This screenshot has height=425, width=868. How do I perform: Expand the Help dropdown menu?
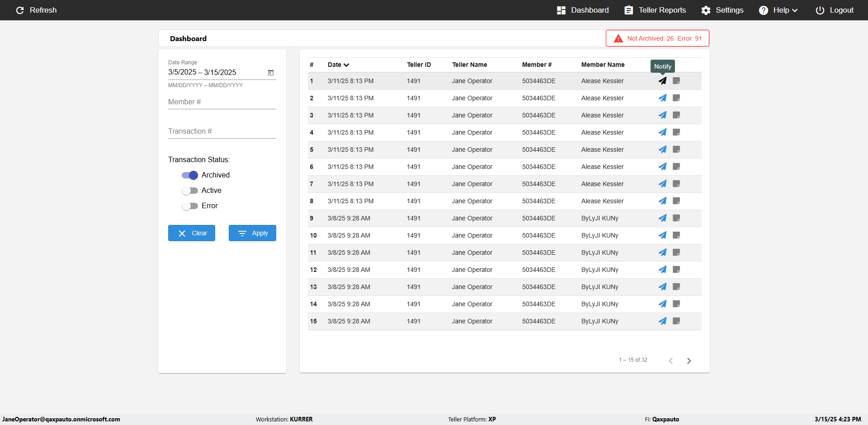pos(778,10)
